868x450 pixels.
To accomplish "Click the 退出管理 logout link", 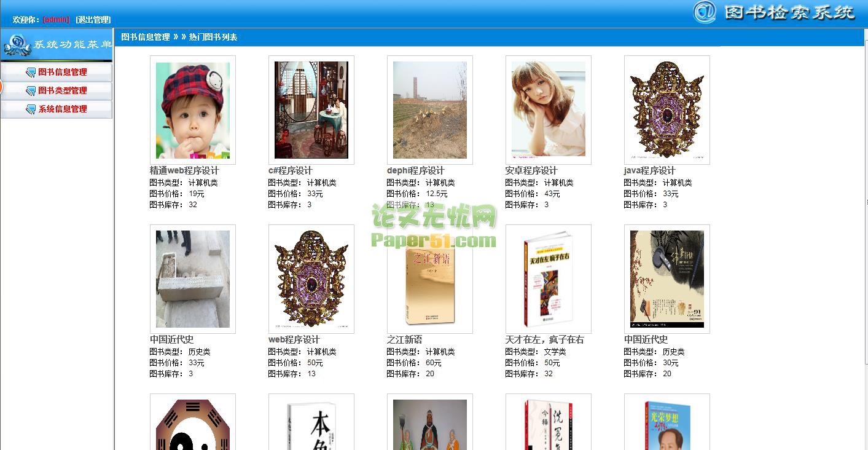I will pos(93,20).
